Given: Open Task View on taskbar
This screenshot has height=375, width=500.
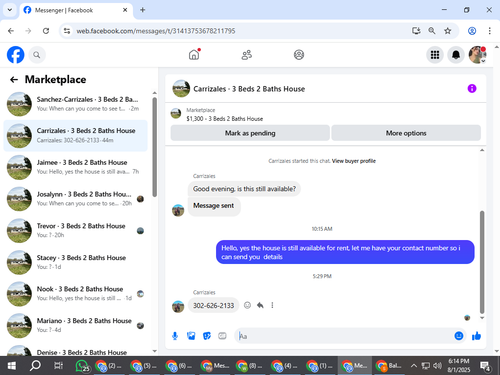Looking at the screenshot, I should 58,366.
